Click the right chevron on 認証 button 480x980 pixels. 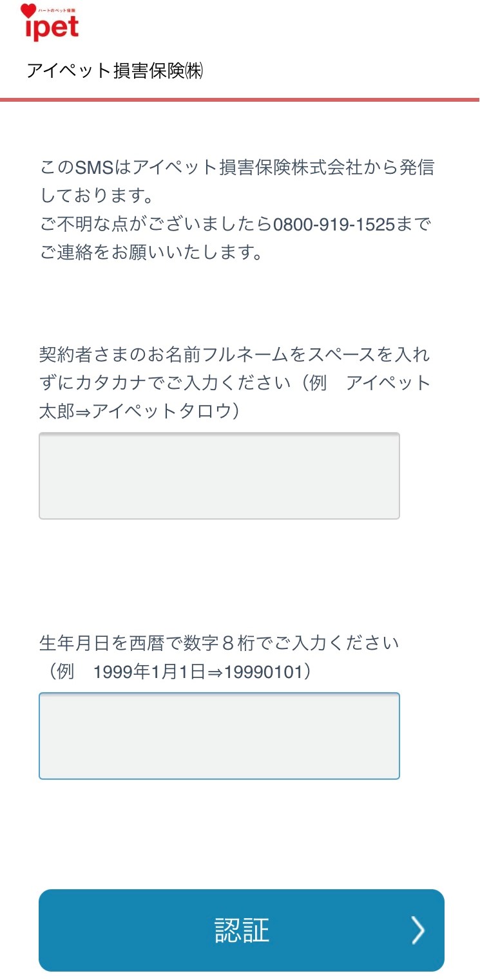[418, 930]
